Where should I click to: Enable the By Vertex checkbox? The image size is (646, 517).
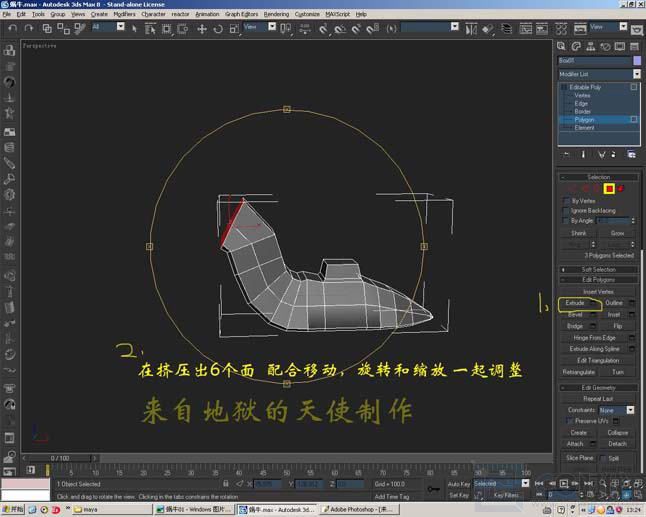coord(566,201)
